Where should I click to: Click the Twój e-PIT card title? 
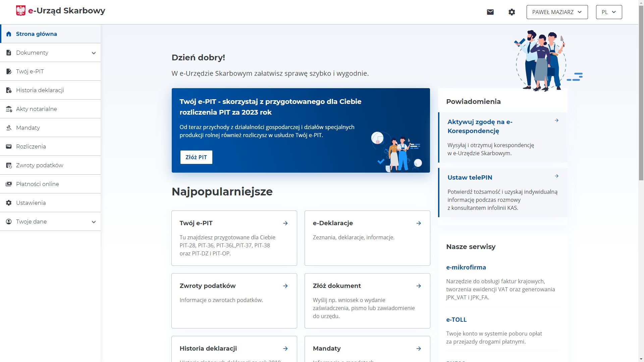196,223
